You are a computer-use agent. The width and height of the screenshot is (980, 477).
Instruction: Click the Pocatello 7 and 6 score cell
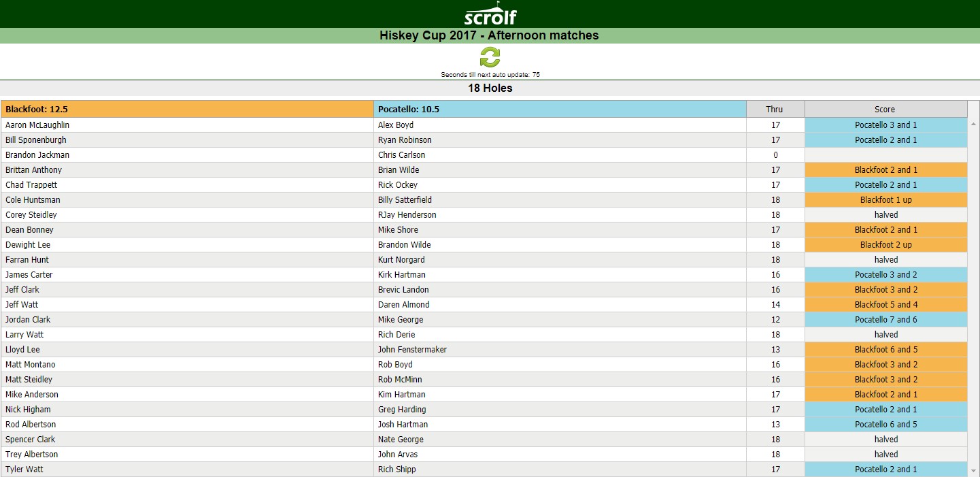[886, 320]
